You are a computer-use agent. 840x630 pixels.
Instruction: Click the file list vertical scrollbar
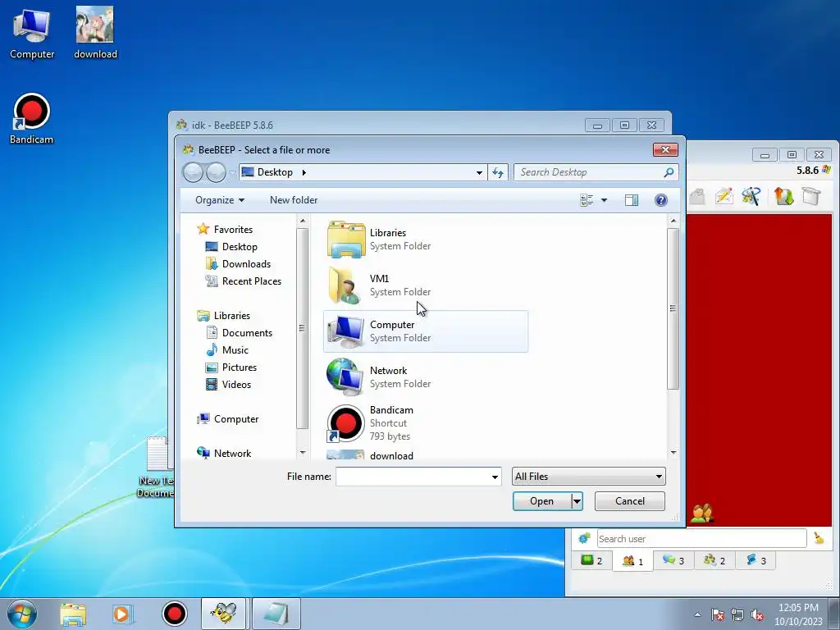tap(673, 308)
